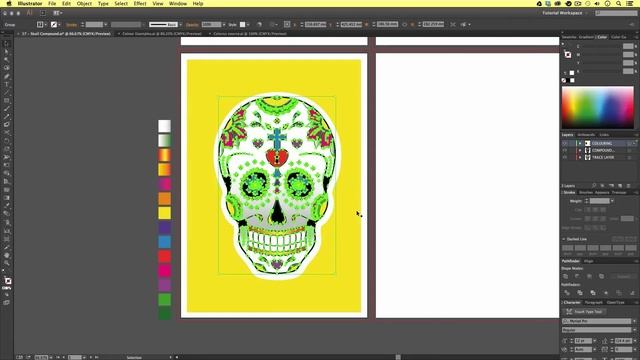Select the Pencil tool
The image size is (640, 360).
click(7, 117)
